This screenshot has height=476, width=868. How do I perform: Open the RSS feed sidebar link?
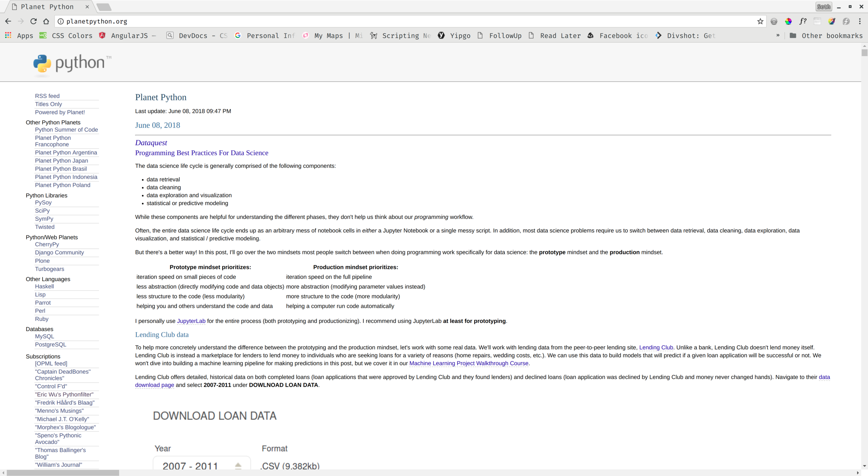click(47, 96)
